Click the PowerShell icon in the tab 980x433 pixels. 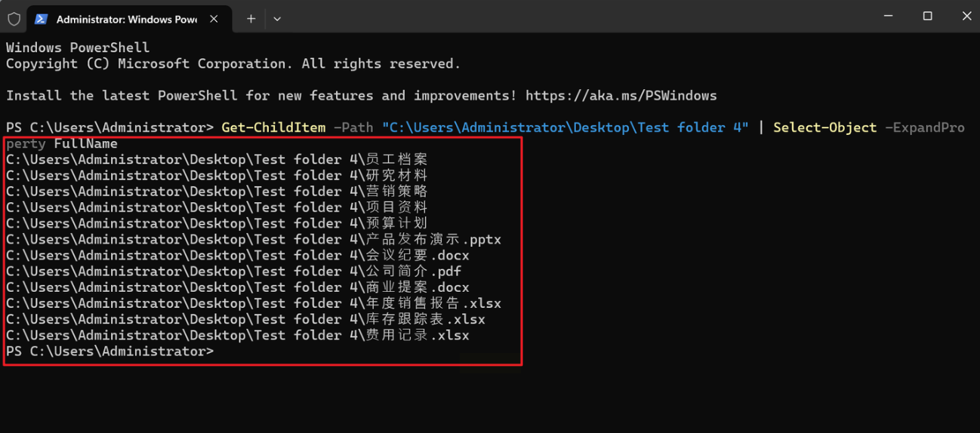(42, 19)
